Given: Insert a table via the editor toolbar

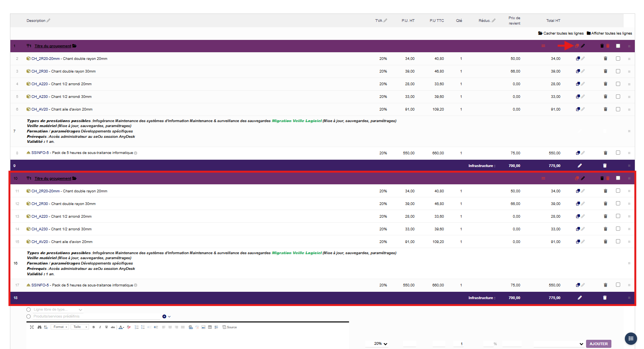Looking at the screenshot, I should pos(210,327).
